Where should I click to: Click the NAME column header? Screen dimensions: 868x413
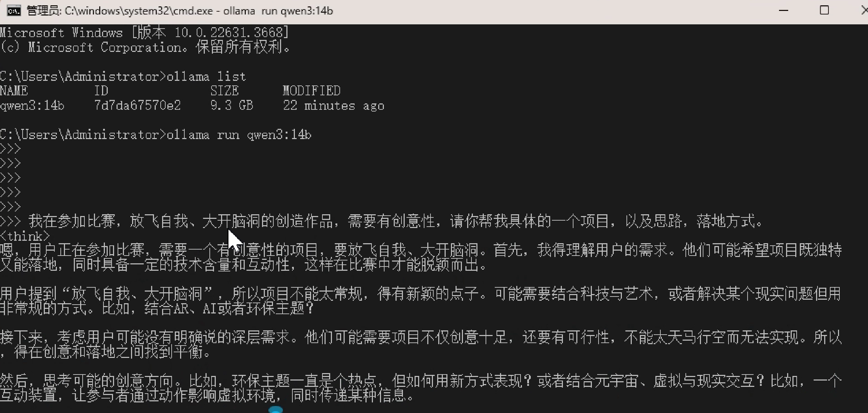[x=14, y=91]
